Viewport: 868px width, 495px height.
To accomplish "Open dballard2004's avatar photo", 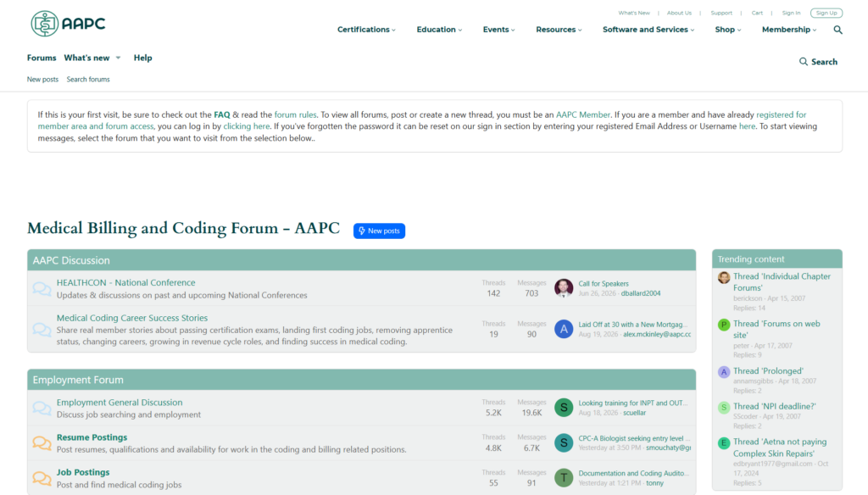I will coord(564,288).
